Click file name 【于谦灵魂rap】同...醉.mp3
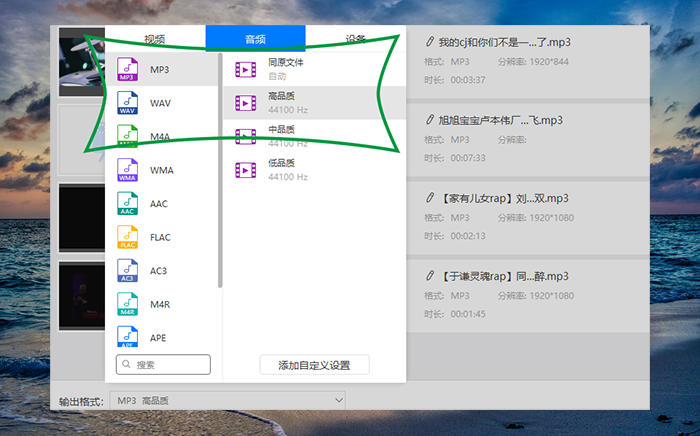Image resolution: width=700 pixels, height=436 pixels. click(504, 276)
